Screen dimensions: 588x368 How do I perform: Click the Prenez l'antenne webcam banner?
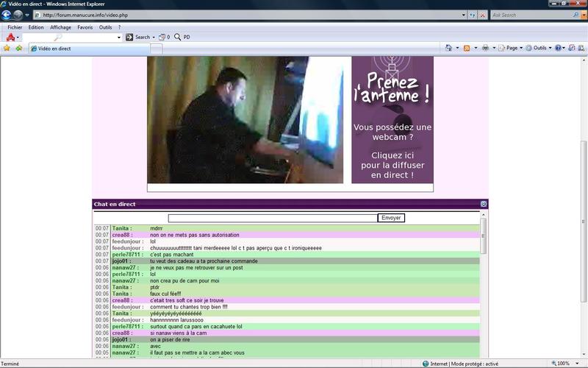coord(392,120)
